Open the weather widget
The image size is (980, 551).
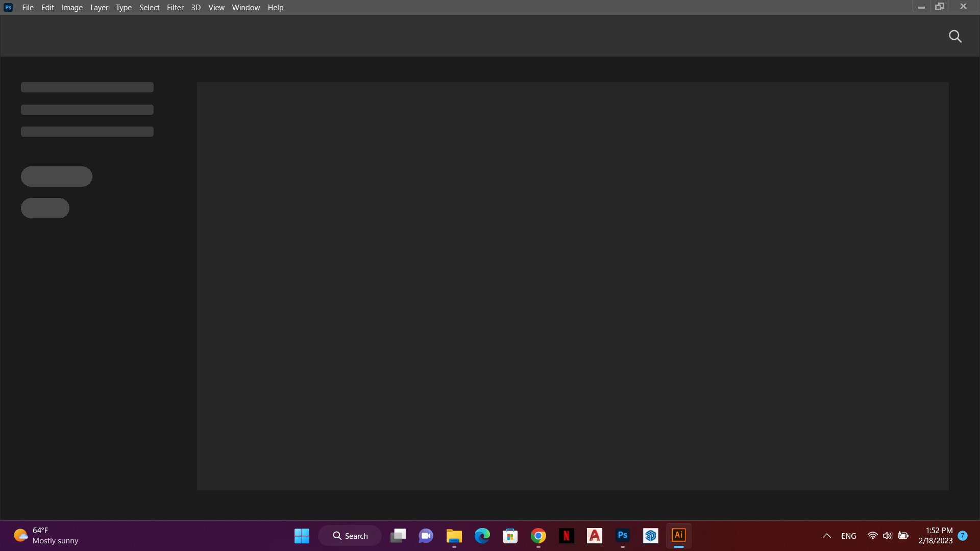[x=46, y=536]
